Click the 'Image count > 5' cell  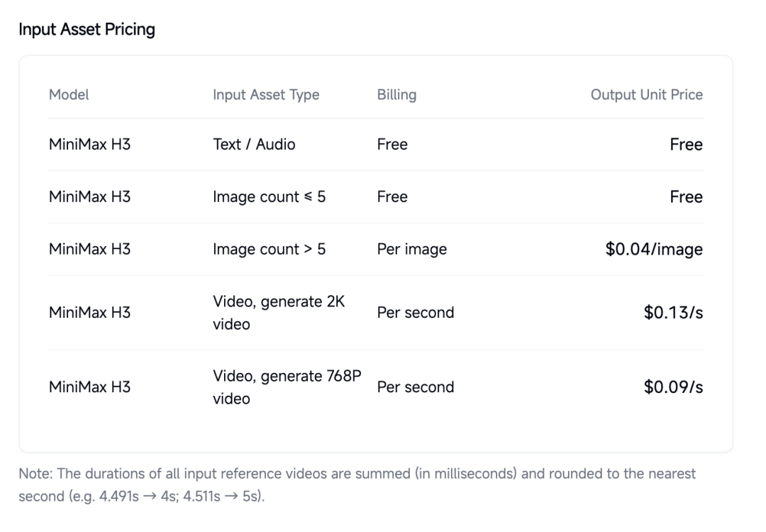270,249
